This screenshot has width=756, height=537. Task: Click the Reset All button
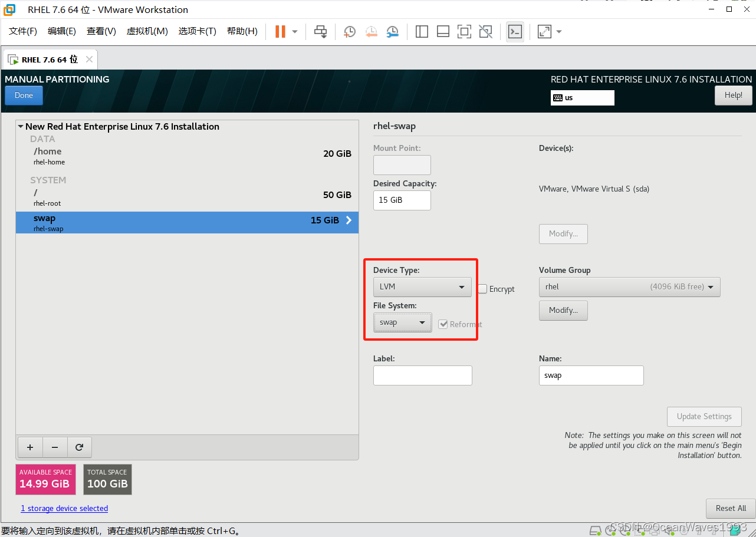pos(731,508)
